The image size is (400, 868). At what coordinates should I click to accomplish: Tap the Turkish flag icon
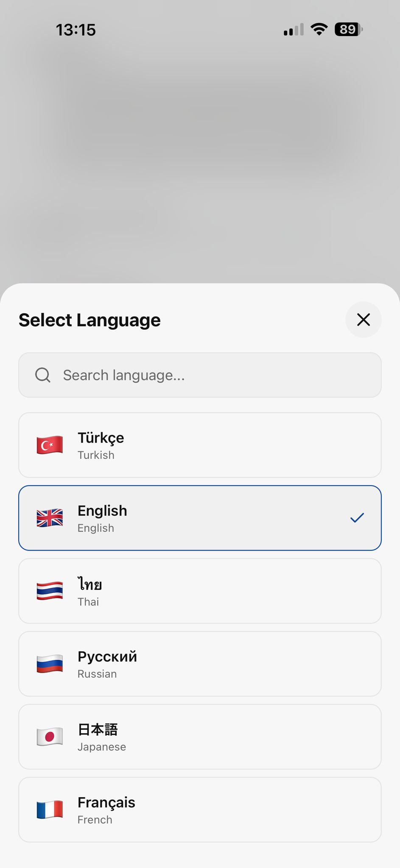pyautogui.click(x=50, y=445)
